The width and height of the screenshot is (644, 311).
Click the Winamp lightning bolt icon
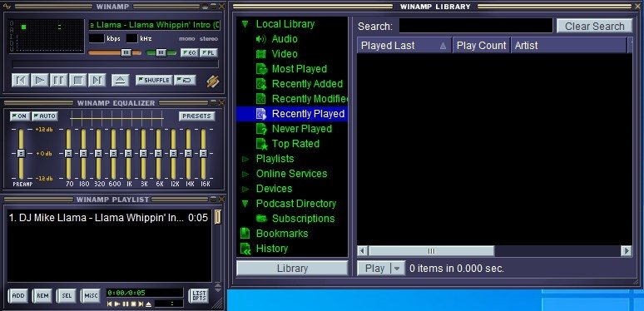click(x=213, y=81)
